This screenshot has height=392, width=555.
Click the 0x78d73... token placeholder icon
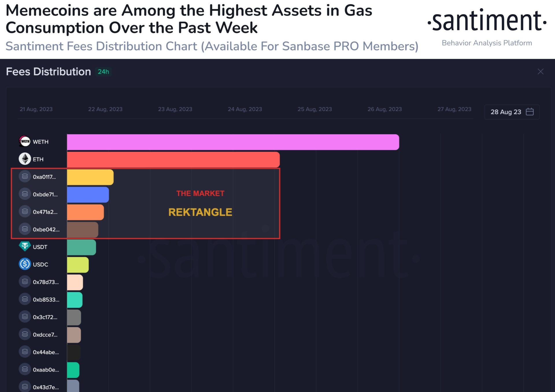coord(25,282)
